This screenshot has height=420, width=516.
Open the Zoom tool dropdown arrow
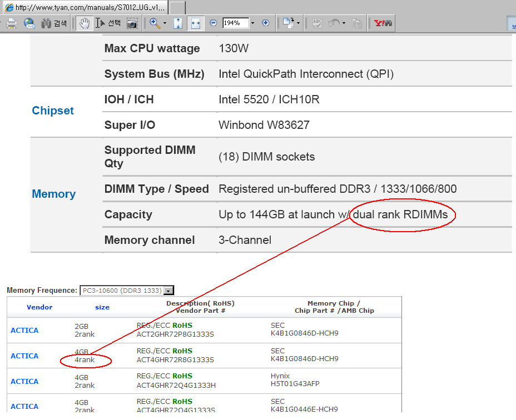[165, 23]
